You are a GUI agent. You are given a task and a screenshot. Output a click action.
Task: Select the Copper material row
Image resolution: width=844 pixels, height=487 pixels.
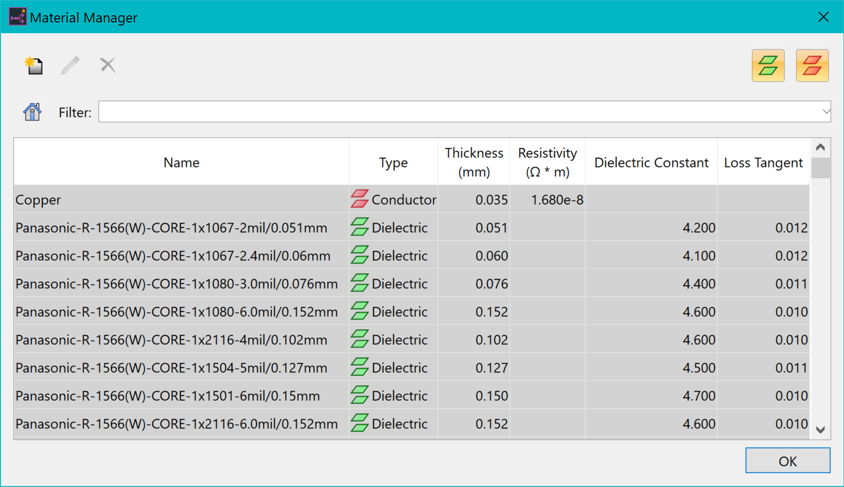(412, 200)
